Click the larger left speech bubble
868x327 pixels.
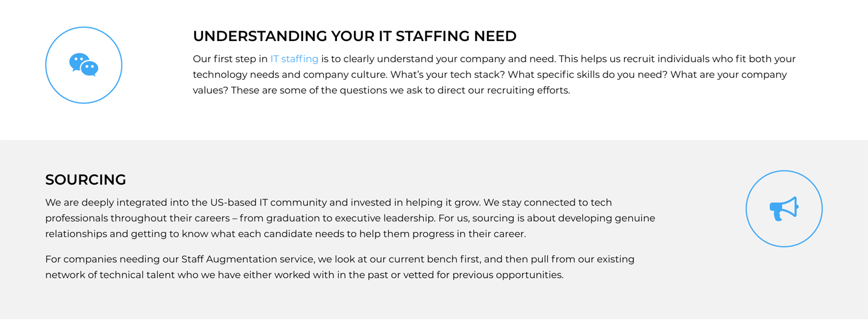[x=78, y=62]
